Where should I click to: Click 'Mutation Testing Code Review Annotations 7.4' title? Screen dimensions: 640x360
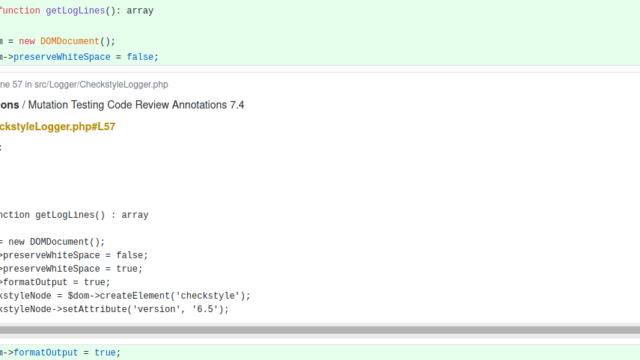(x=136, y=105)
